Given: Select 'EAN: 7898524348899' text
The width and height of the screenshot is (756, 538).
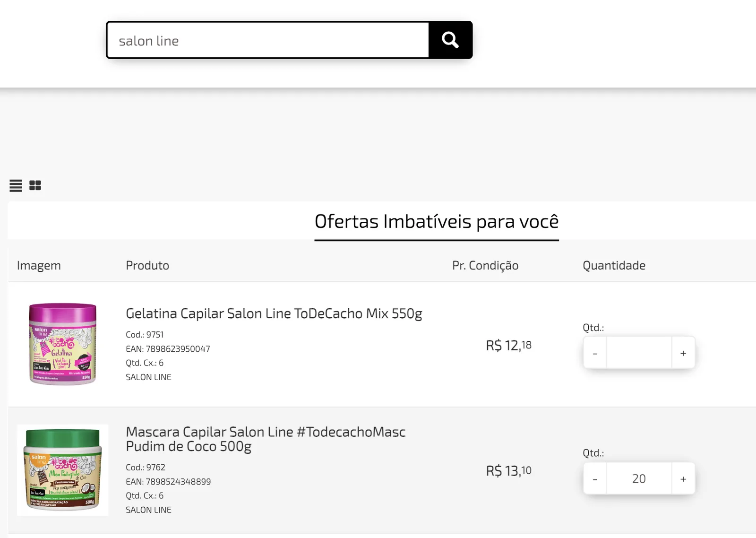Looking at the screenshot, I should [x=168, y=482].
